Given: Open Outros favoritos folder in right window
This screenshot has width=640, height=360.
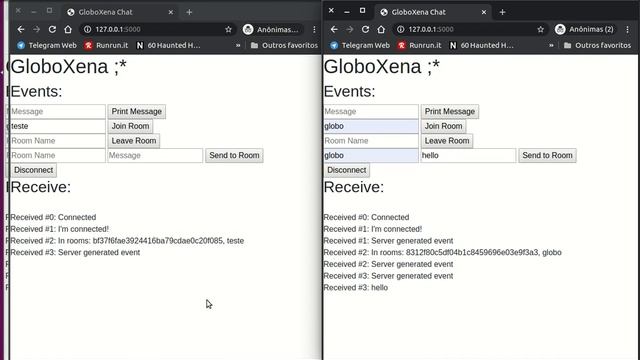Looking at the screenshot, I should pyautogui.click(x=597, y=45).
